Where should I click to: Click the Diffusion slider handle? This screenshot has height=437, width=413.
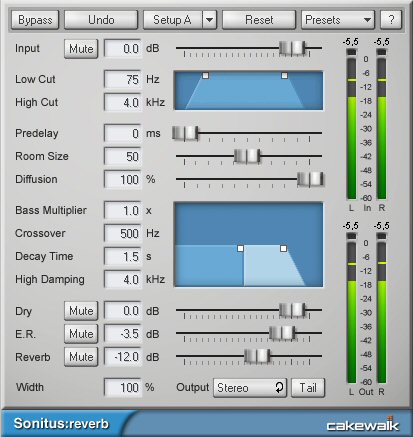[x=310, y=179]
